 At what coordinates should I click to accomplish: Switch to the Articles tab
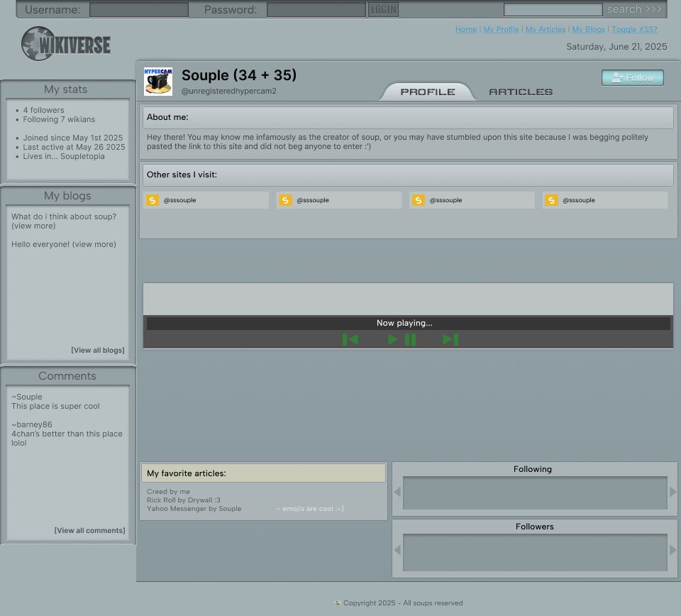pos(521,92)
